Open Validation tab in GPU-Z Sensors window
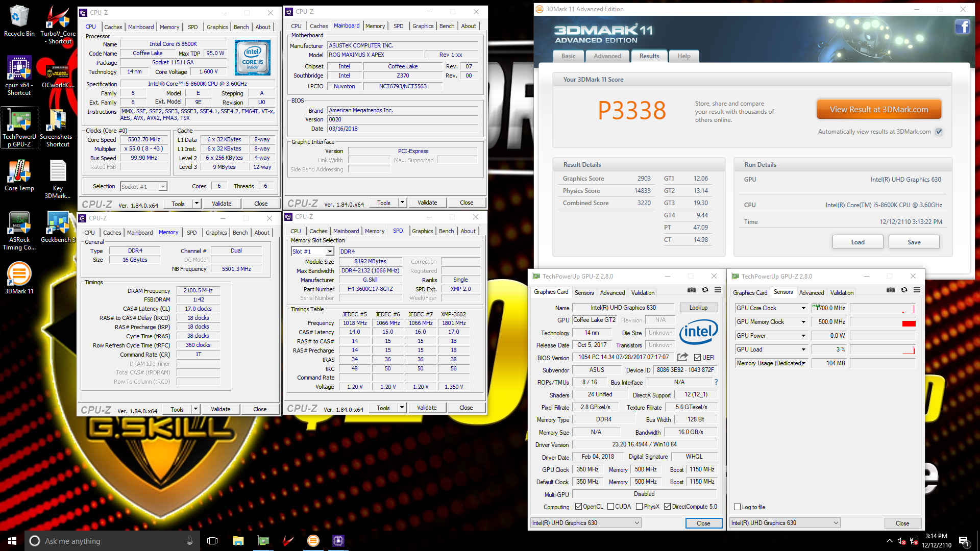 point(842,293)
